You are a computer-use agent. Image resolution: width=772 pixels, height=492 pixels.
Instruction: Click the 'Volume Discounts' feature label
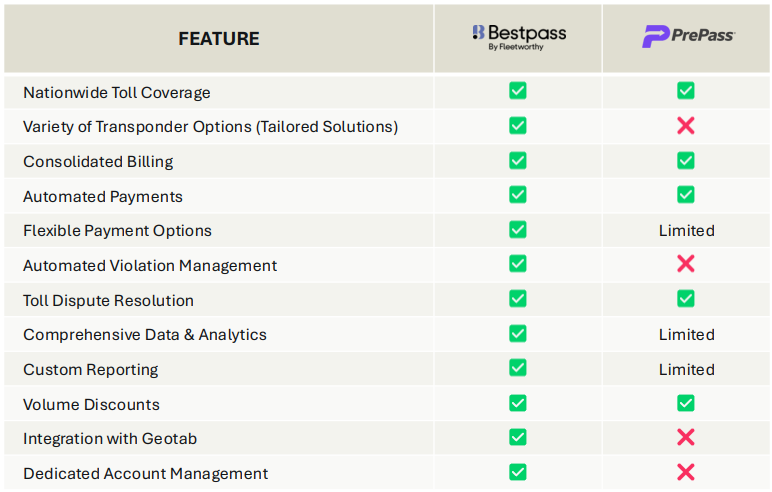[92, 405]
